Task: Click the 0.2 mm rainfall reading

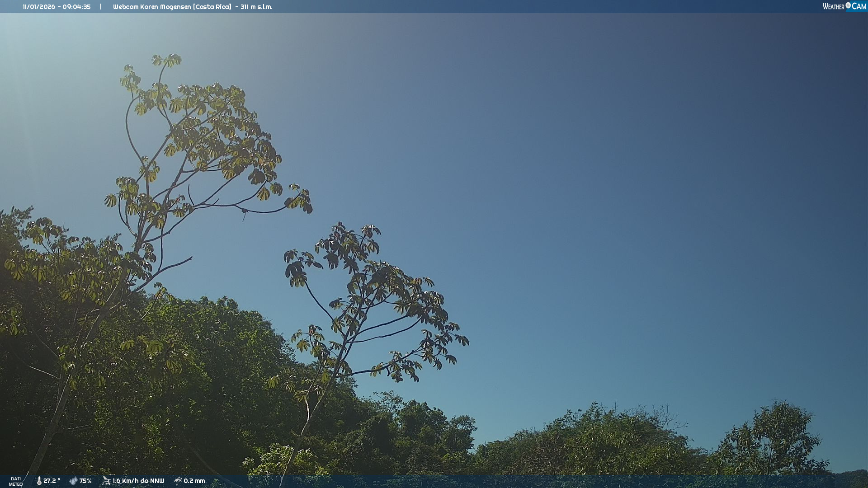Action: 194,481
